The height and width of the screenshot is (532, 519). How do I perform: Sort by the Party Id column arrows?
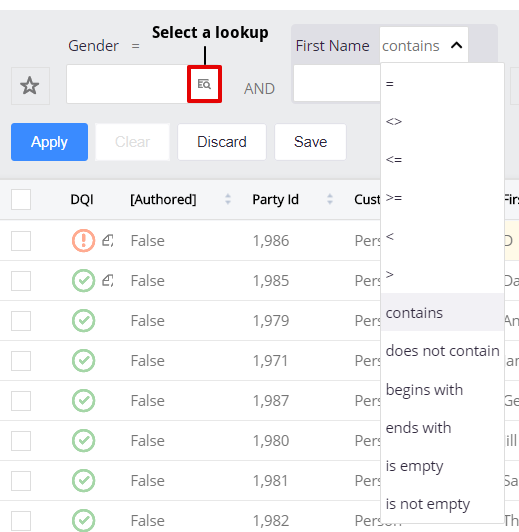tap(330, 199)
